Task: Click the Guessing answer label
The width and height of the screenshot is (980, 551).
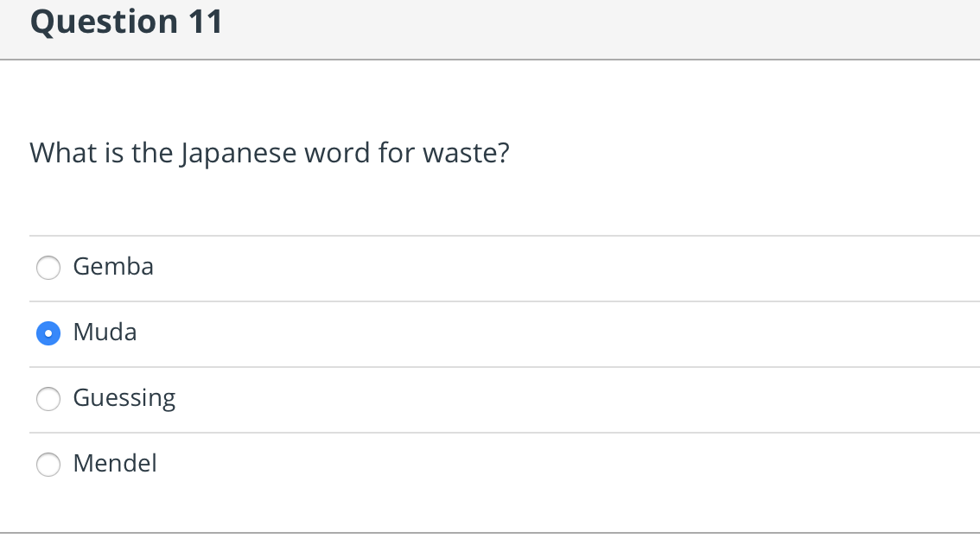Action: (x=124, y=398)
